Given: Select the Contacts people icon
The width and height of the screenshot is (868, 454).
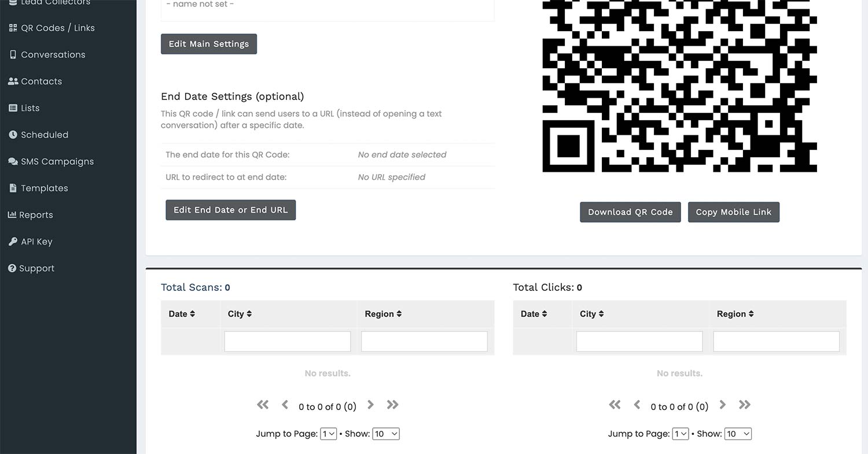Looking at the screenshot, I should [x=12, y=81].
